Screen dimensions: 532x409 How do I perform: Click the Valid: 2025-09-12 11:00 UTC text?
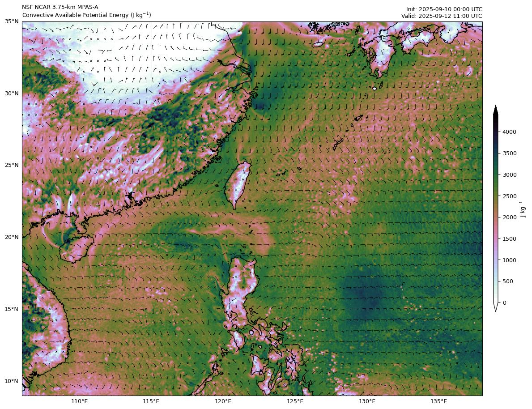click(441, 16)
